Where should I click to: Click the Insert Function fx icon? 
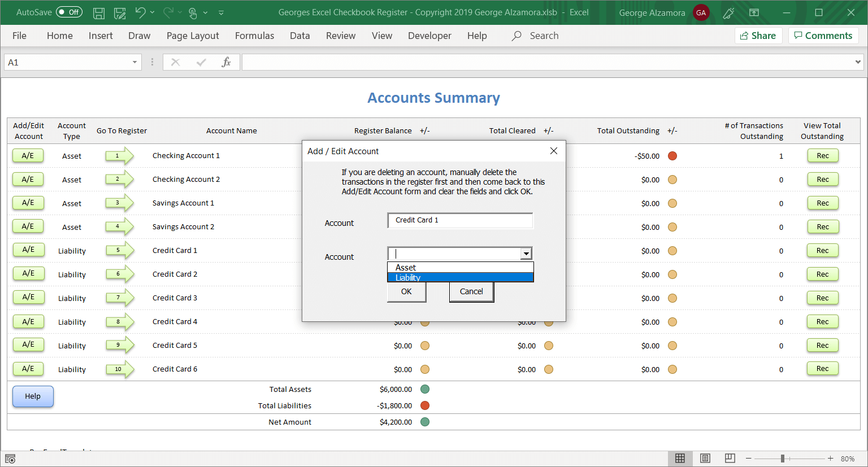[x=226, y=62]
